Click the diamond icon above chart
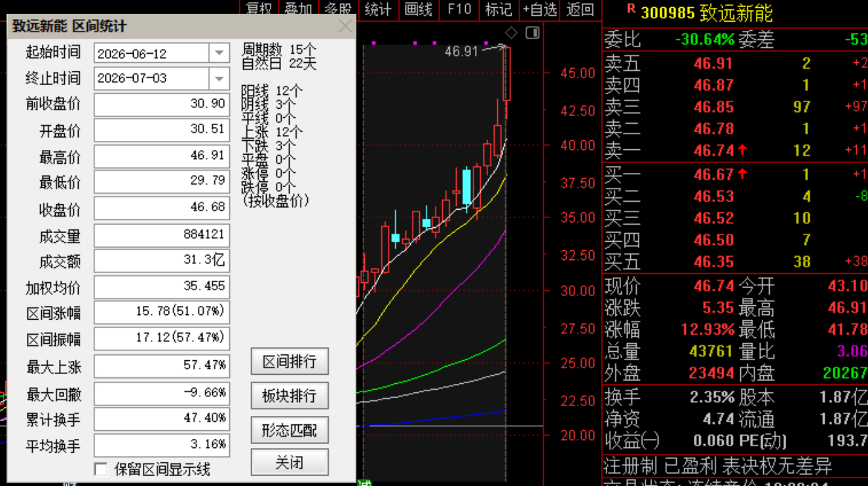Image resolution: width=868 pixels, height=486 pixels. pos(512,33)
